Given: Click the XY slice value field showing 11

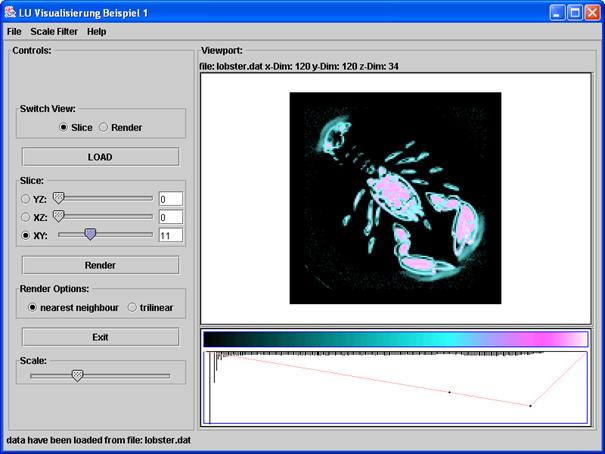Looking at the screenshot, I should pos(169,235).
